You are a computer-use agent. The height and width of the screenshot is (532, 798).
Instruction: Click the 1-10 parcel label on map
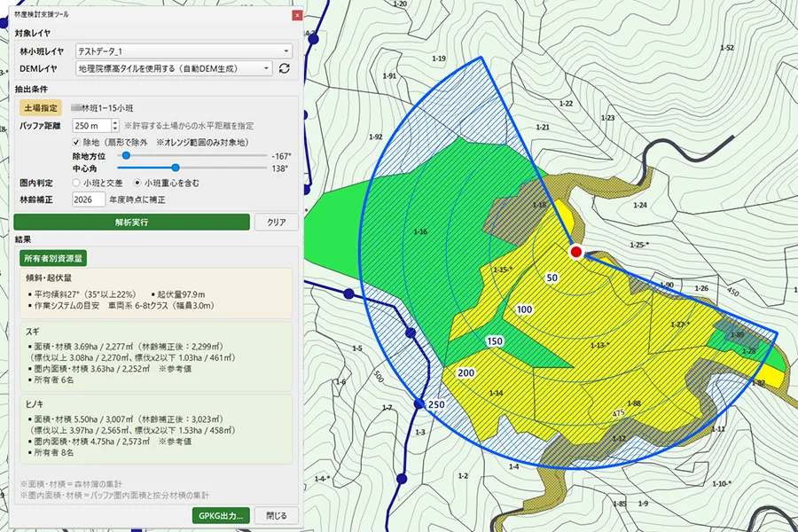click(x=722, y=483)
